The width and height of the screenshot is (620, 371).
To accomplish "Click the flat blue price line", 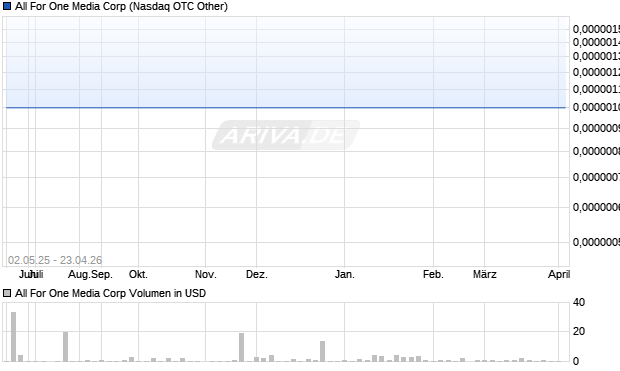I will coord(286,107).
